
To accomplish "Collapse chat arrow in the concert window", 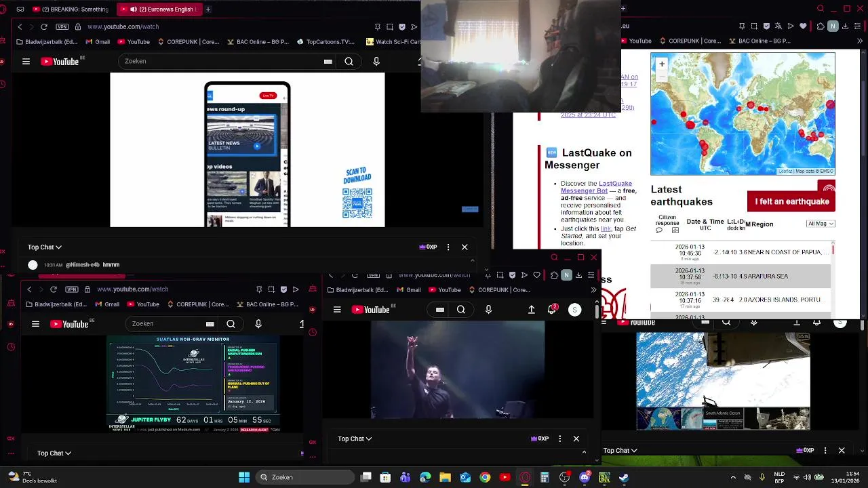I will point(584,452).
